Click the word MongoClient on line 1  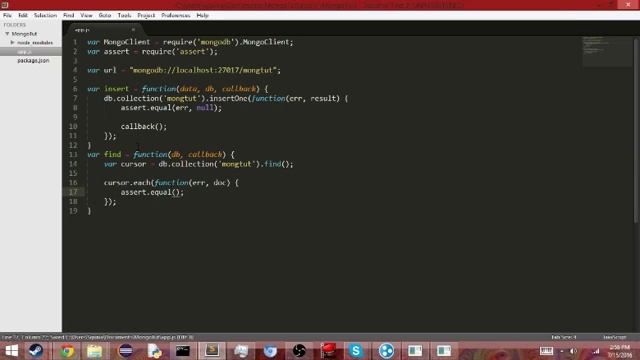point(127,42)
